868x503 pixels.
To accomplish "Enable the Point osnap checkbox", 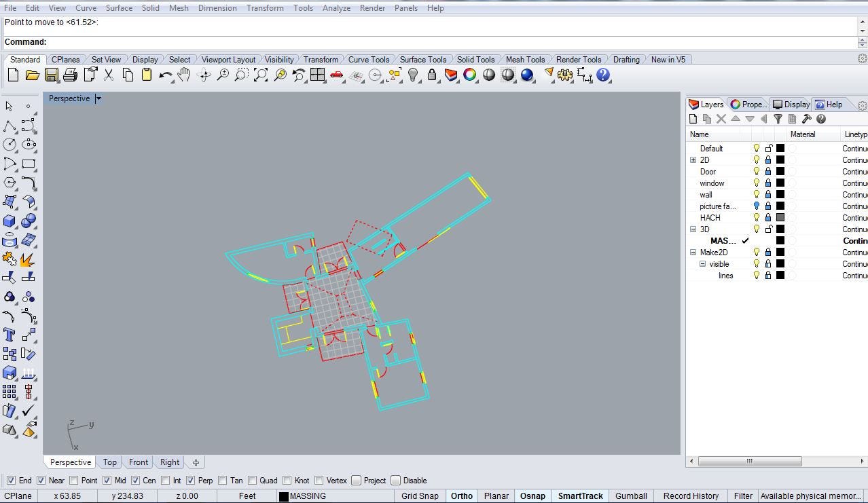I will pyautogui.click(x=74, y=481).
